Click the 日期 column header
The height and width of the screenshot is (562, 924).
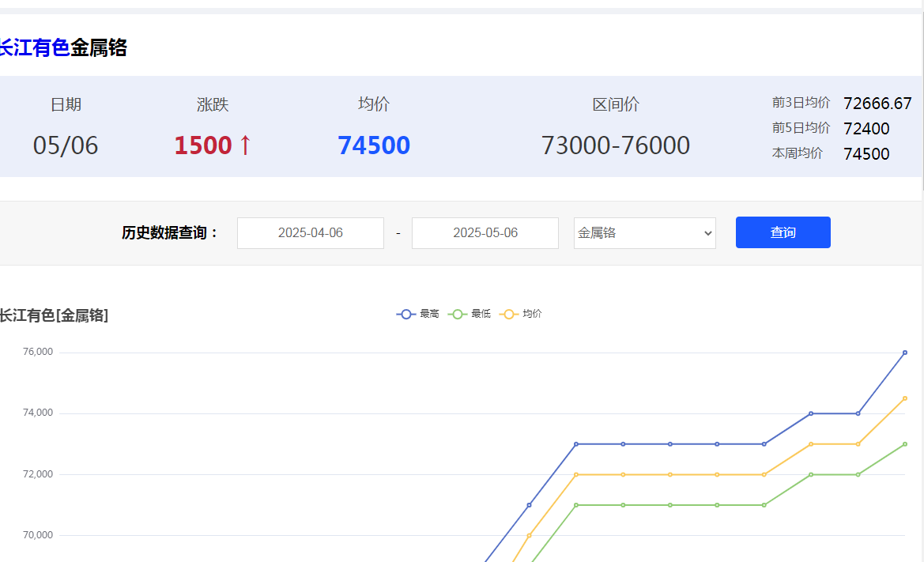point(66,104)
